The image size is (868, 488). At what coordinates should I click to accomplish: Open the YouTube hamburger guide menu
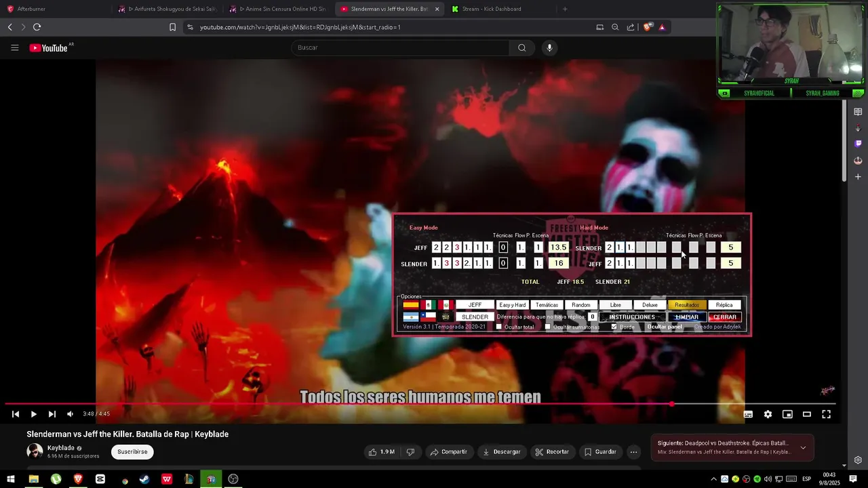[14, 47]
